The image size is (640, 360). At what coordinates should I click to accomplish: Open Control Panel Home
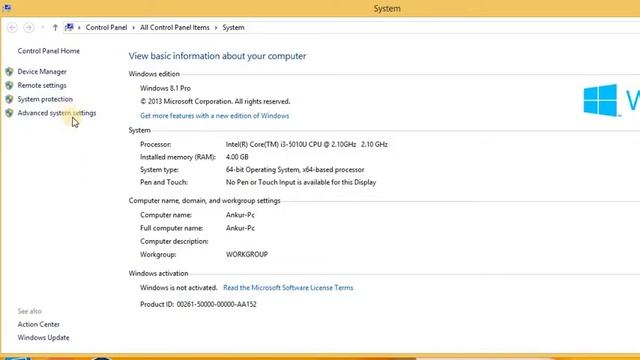tap(49, 51)
